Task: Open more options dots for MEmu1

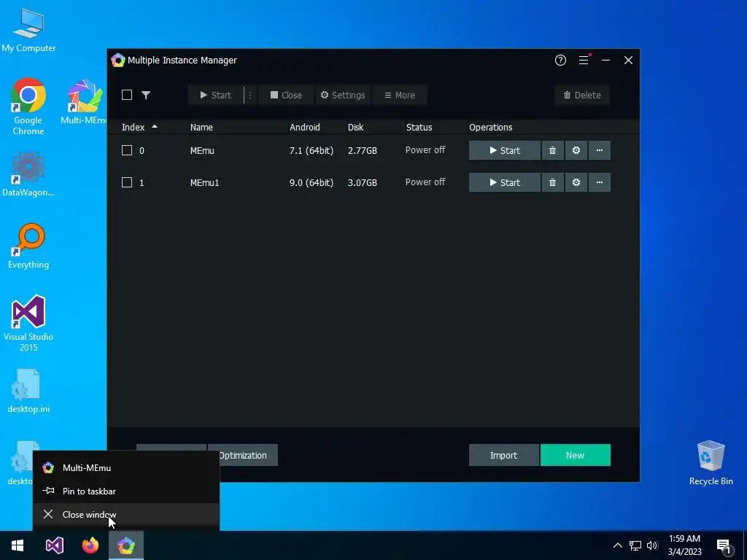Action: pos(600,182)
